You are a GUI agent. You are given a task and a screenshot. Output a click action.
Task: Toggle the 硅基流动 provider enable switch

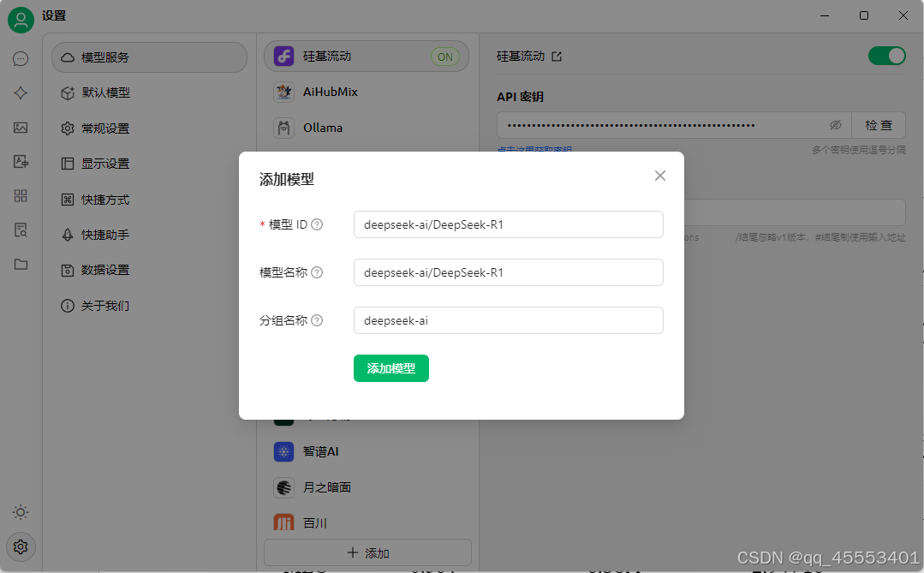click(886, 56)
